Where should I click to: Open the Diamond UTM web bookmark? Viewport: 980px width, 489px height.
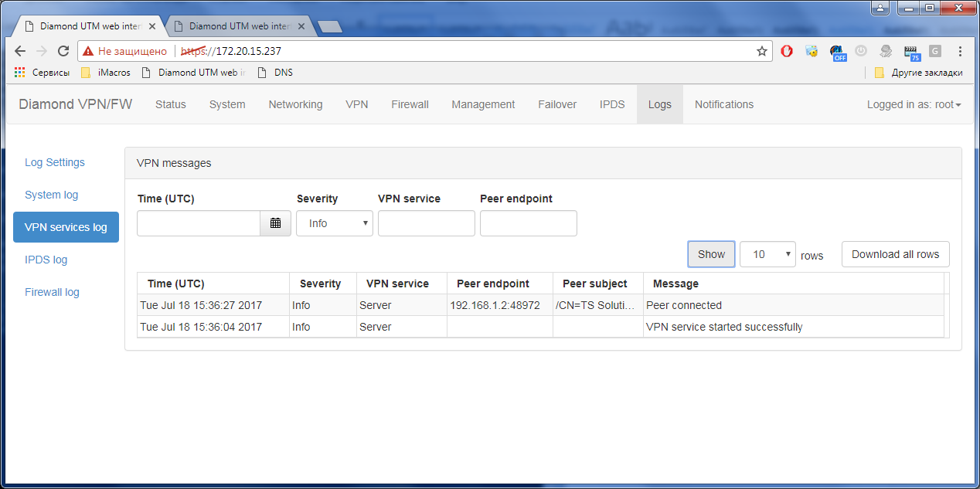pyautogui.click(x=194, y=73)
